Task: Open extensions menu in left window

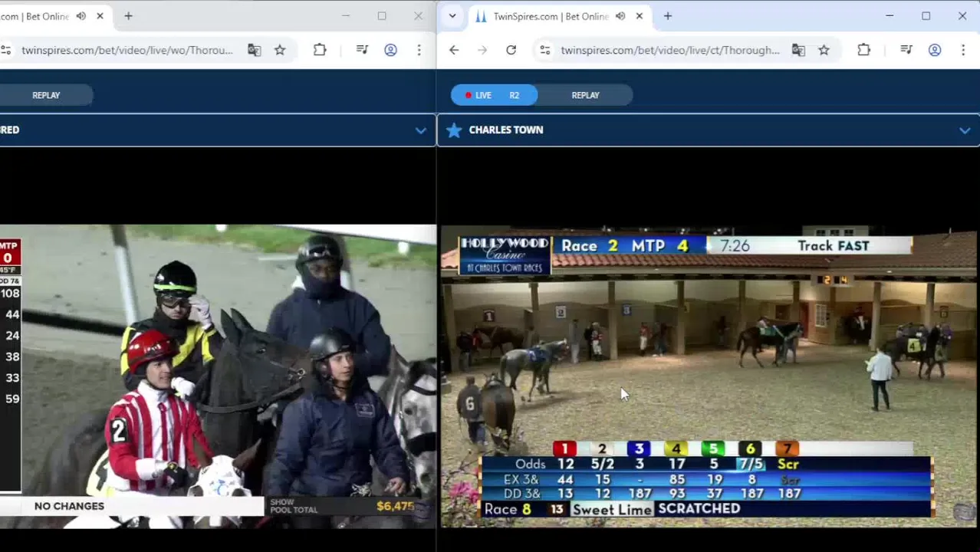Action: (x=320, y=50)
